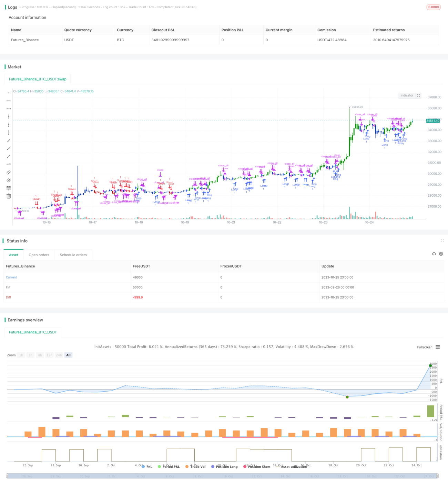Select the price label 123 tool

coord(9,164)
